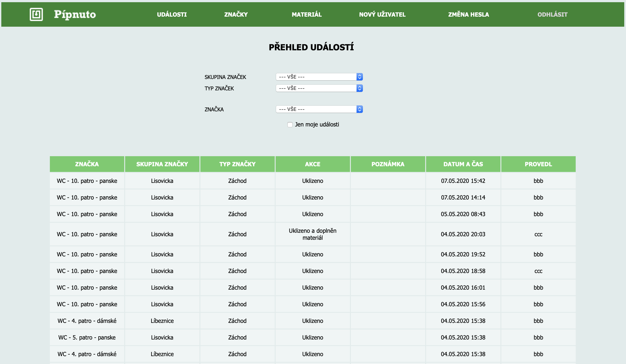Select the row dated 07.05.2020 15:42
The width and height of the screenshot is (626, 364).
point(463,181)
